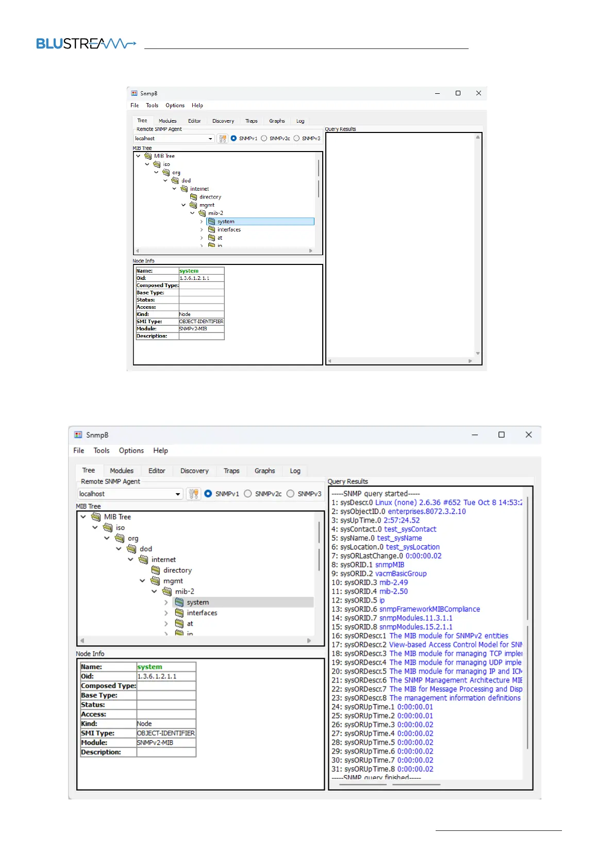Click the directory folder icon in upper MIB tree
This screenshot has width=614, height=868.
pyautogui.click(x=194, y=197)
